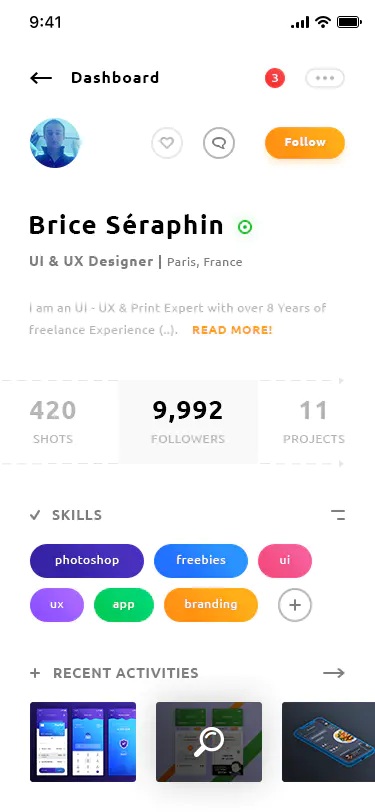Toggle the orange branding skill tag
The image size is (375, 812).
click(211, 605)
